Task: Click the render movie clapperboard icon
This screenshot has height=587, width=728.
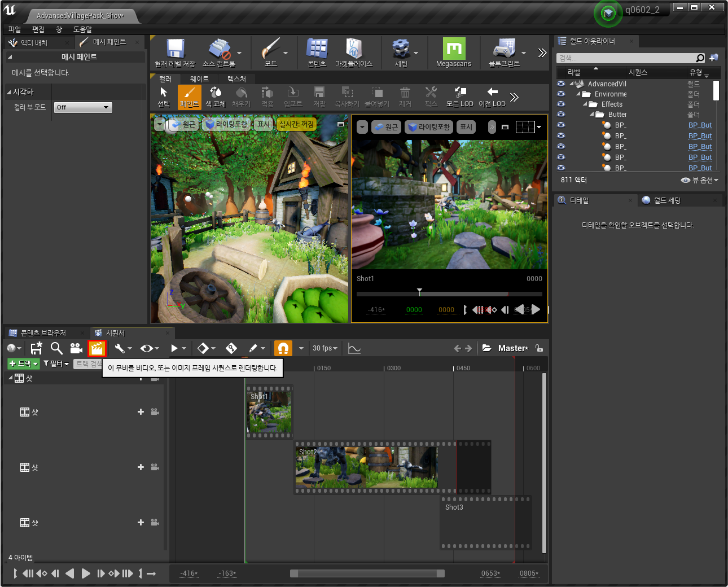Action: tap(97, 348)
